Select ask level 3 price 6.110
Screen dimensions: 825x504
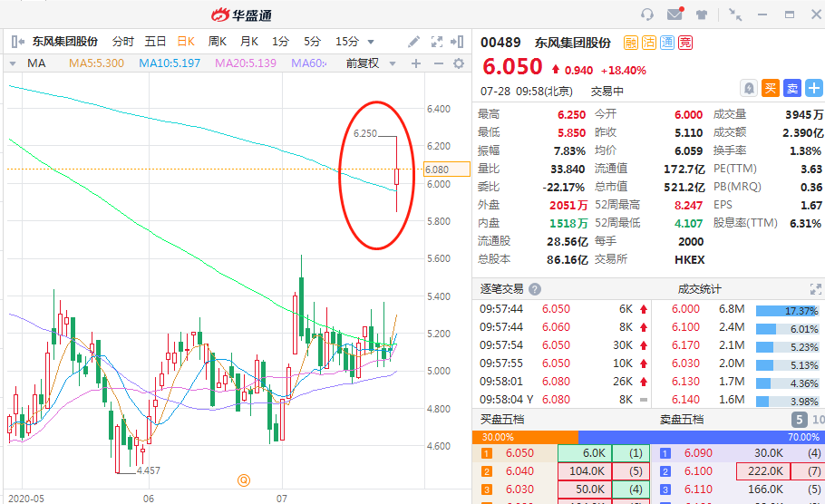coord(698,489)
